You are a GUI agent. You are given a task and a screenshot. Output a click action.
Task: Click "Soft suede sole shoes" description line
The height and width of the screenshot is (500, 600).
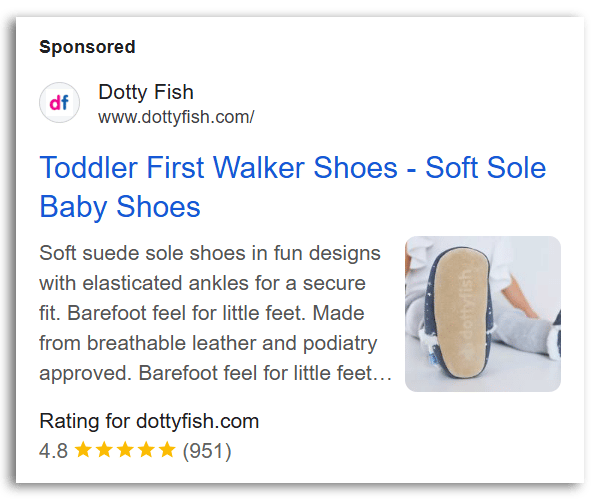209,250
